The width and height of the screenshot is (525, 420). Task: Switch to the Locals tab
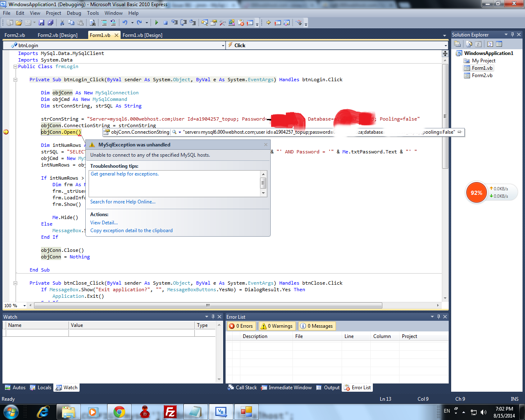click(x=41, y=388)
